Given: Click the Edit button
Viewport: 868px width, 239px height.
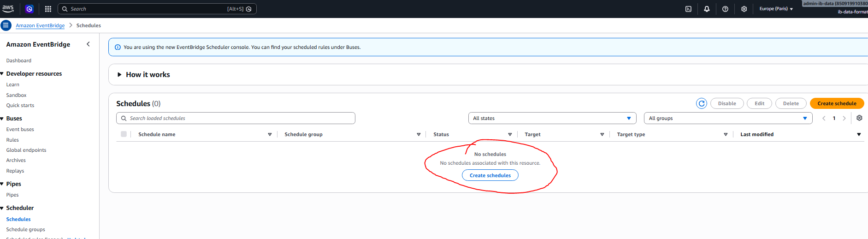Looking at the screenshot, I should [x=759, y=103].
